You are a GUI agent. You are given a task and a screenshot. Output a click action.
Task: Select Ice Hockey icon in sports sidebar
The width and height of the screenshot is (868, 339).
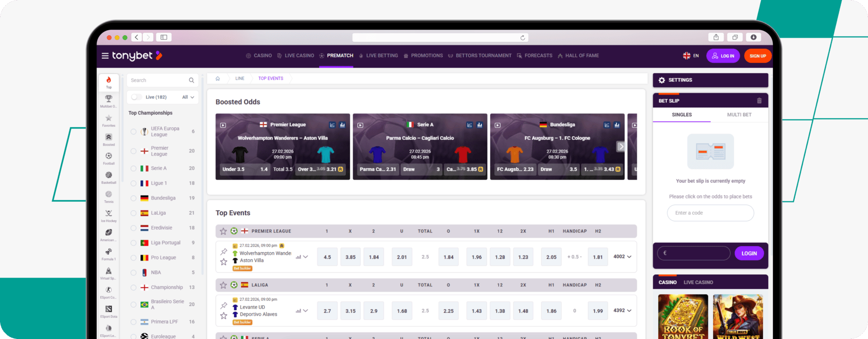pyautogui.click(x=109, y=213)
